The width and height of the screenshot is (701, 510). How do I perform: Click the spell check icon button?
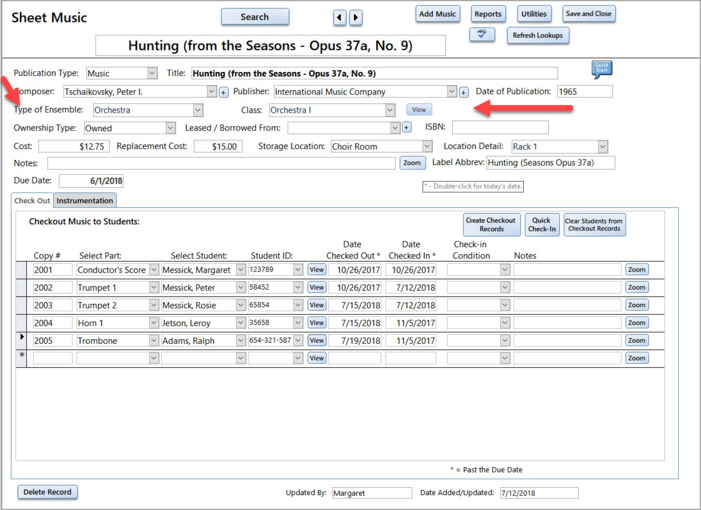(482, 35)
